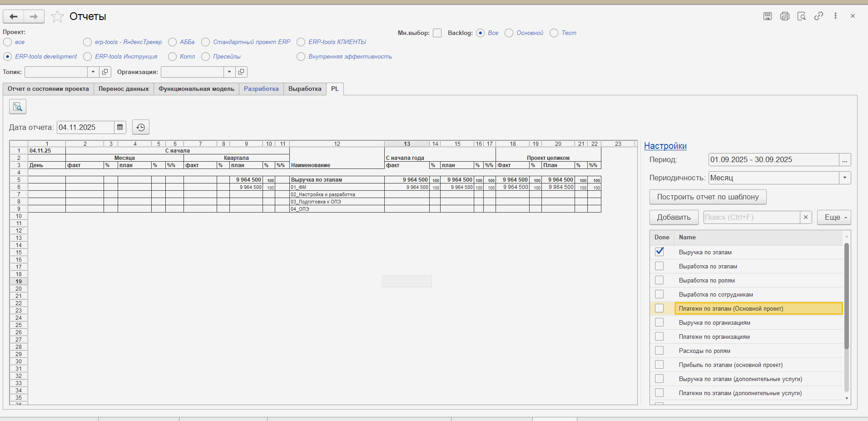Expand the Периодичность dropdown

(x=845, y=178)
